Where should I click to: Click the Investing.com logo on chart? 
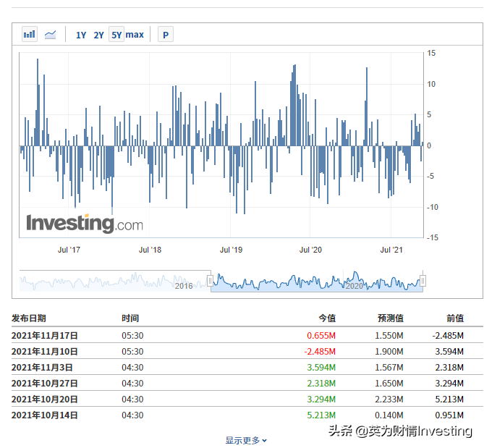click(x=85, y=223)
